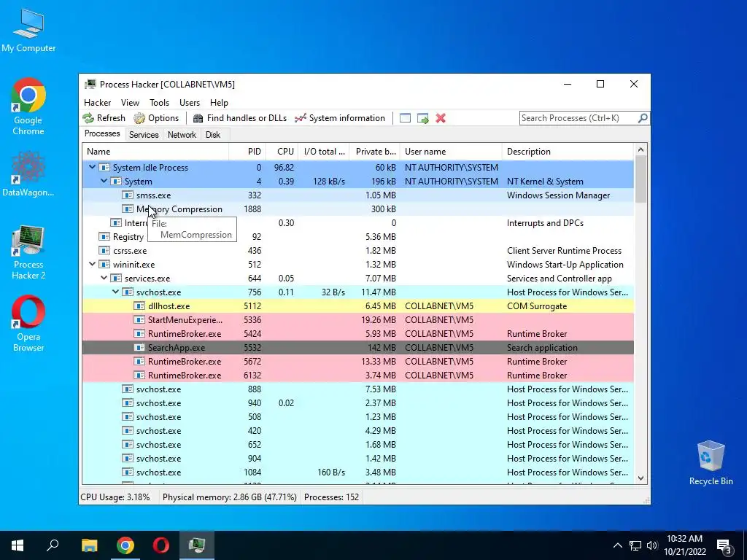Screen dimensions: 747x560
Task: Switch to the Network tab
Action: click(182, 135)
